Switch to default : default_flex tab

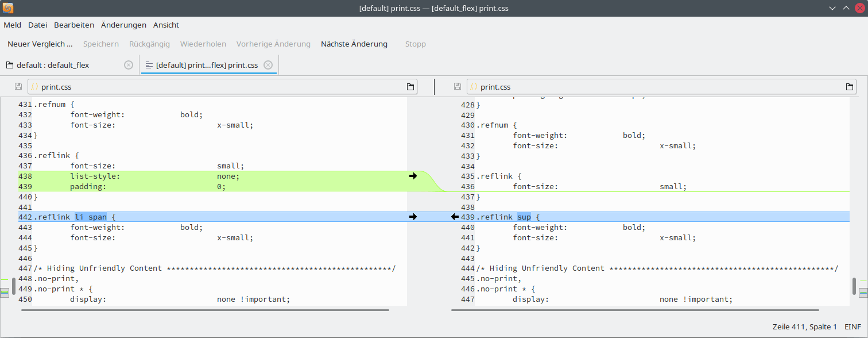(x=53, y=65)
